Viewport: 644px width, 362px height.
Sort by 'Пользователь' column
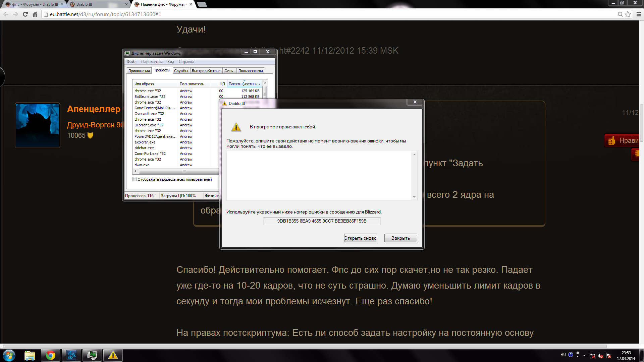click(194, 84)
